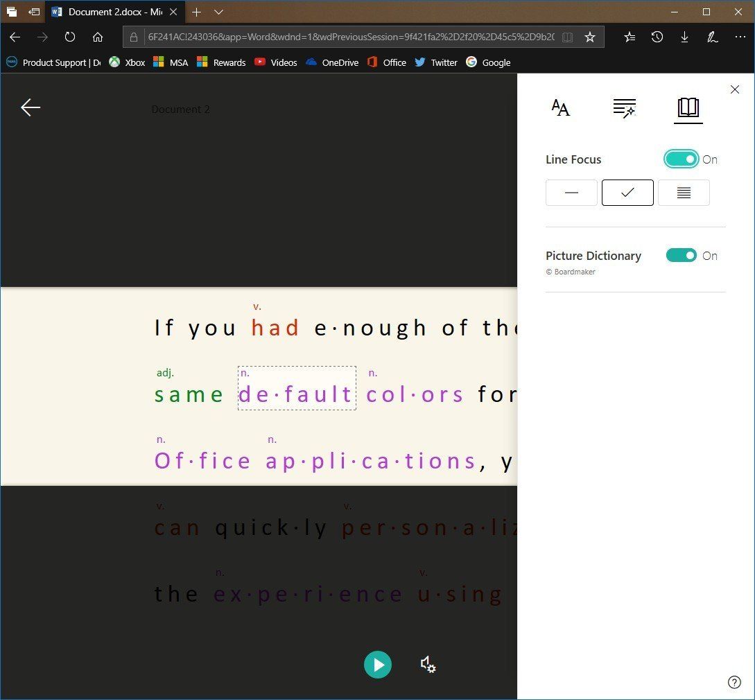The image size is (755, 700).
Task: Open Edge favorites with the star list icon
Action: pyautogui.click(x=630, y=37)
